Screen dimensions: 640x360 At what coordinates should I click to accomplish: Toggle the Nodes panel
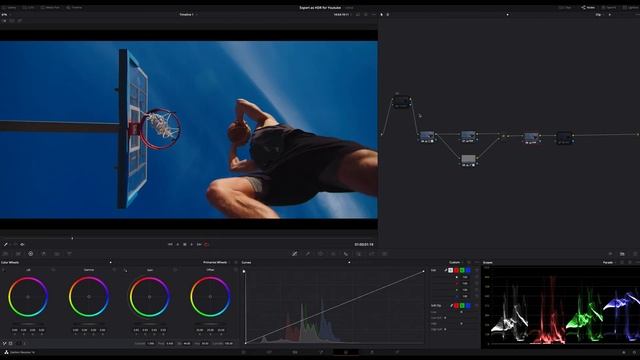coord(588,7)
